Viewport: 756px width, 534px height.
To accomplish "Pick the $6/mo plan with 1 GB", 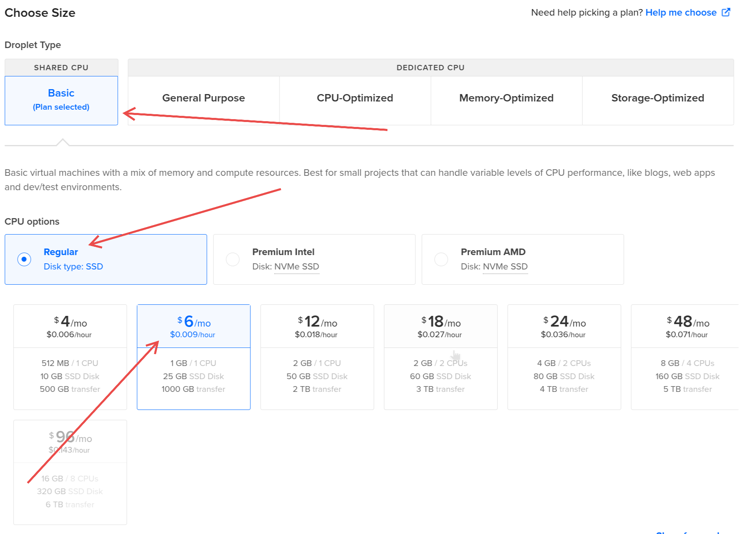I will coord(193,357).
